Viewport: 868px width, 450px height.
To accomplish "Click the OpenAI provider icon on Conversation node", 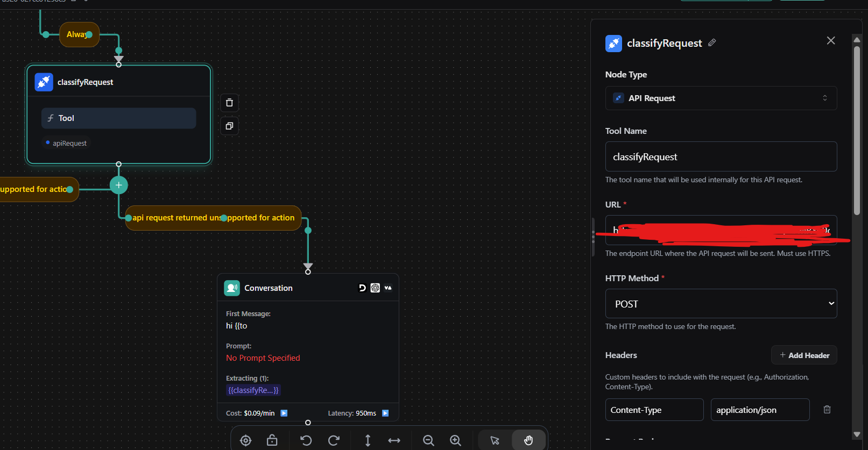I will coord(375,288).
